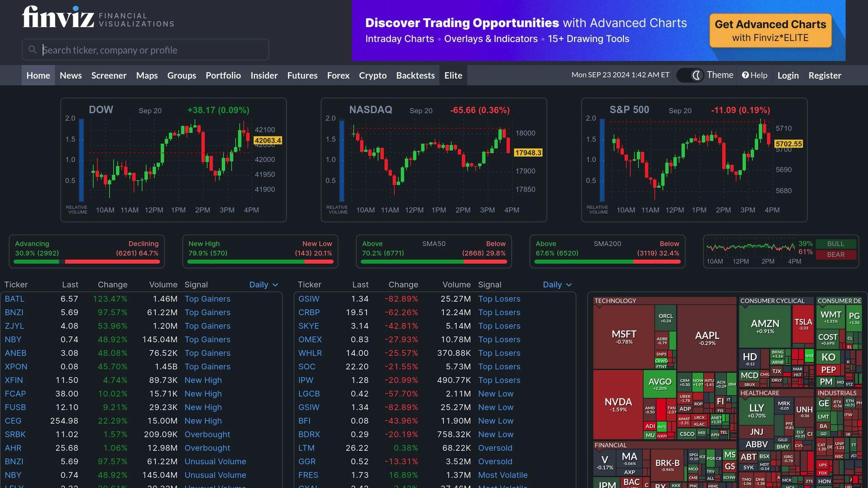Click the SMA50 above/below bar

434,262
